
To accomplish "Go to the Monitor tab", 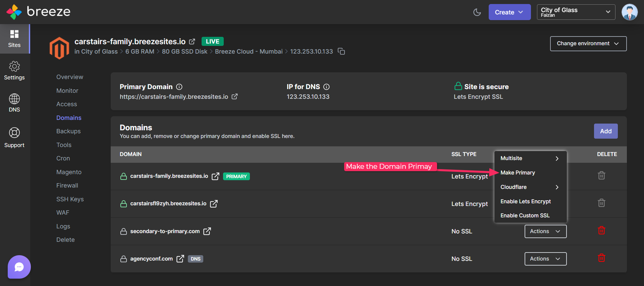I will (x=67, y=91).
